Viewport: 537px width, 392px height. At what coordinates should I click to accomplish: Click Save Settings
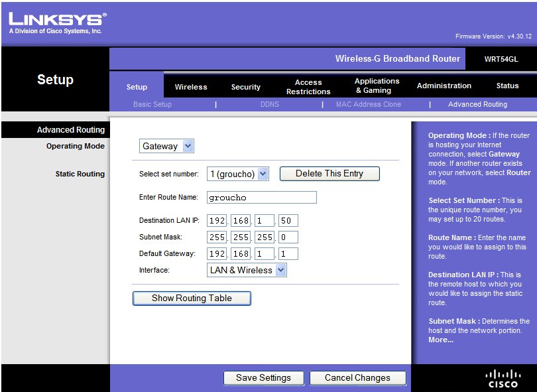(263, 378)
